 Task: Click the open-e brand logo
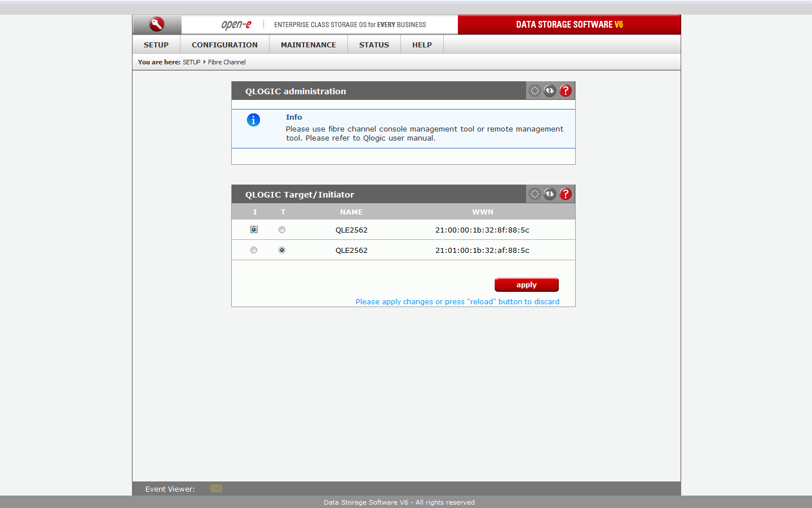coord(236,24)
